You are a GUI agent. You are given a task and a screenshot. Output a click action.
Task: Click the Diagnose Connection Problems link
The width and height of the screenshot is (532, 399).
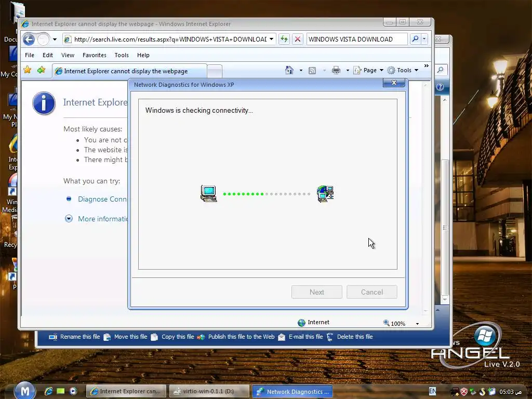click(102, 199)
